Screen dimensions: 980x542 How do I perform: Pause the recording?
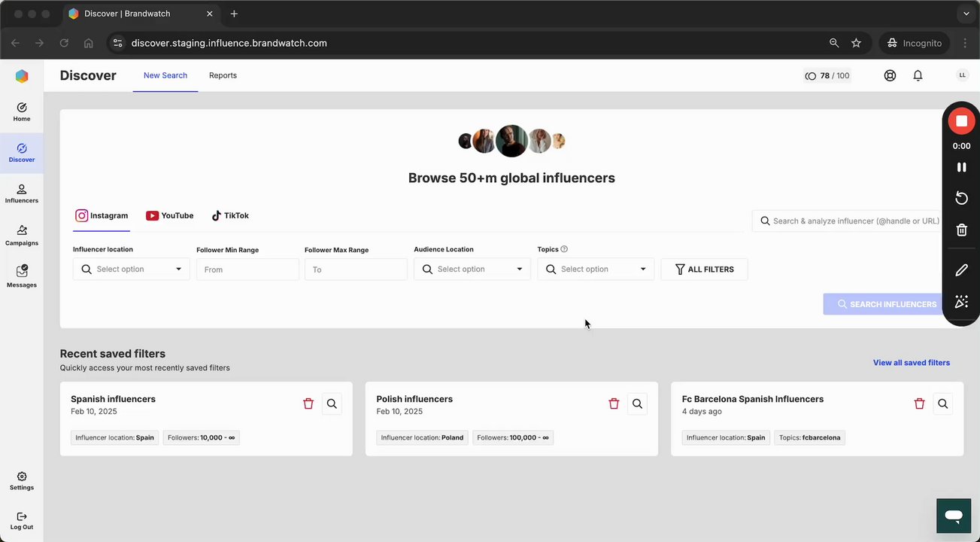961,167
